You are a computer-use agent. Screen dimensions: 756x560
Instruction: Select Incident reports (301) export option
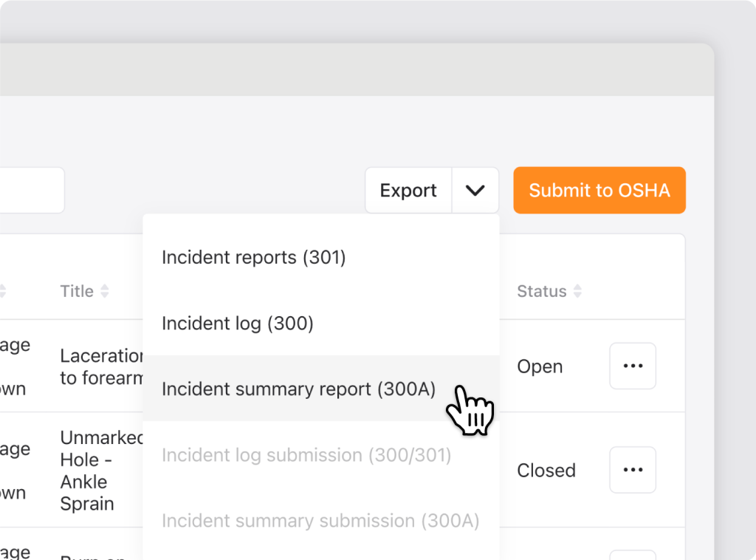pos(253,257)
